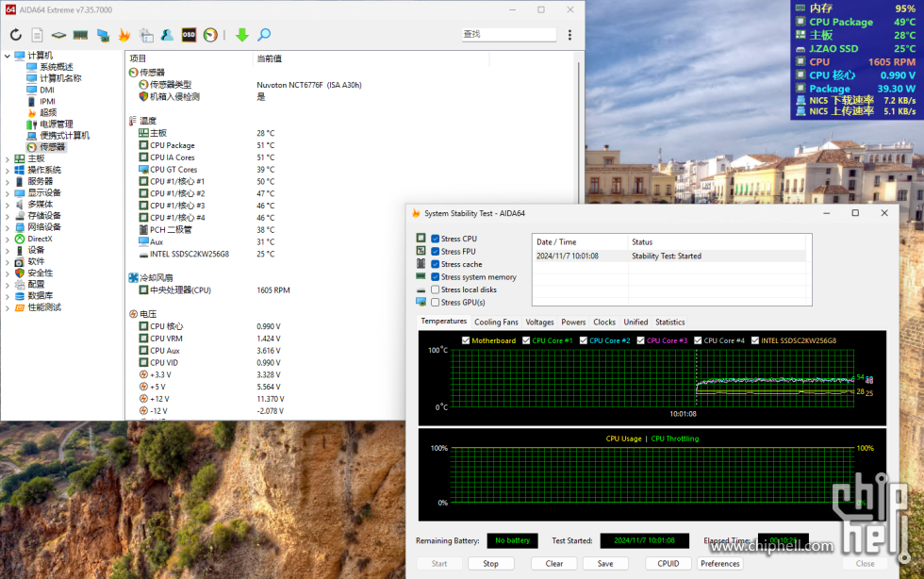
Task: Expand the 存储设备 tree node
Action: 8,216
